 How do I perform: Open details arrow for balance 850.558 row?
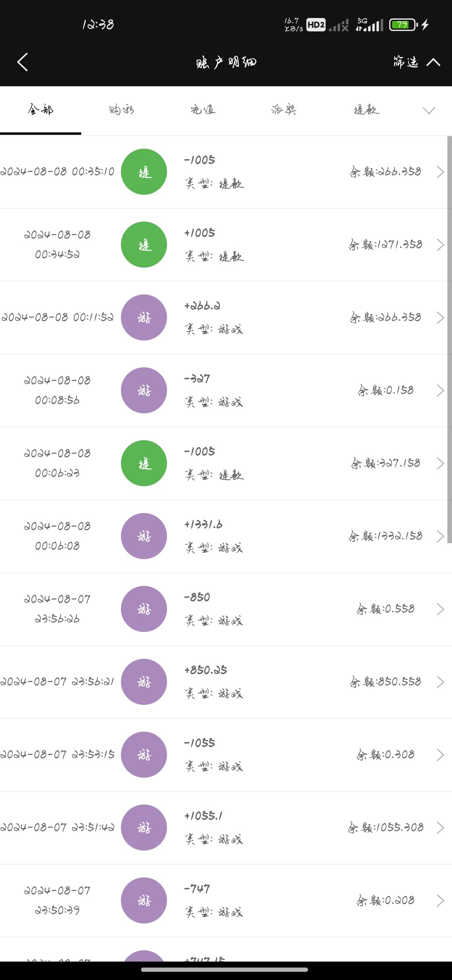440,682
